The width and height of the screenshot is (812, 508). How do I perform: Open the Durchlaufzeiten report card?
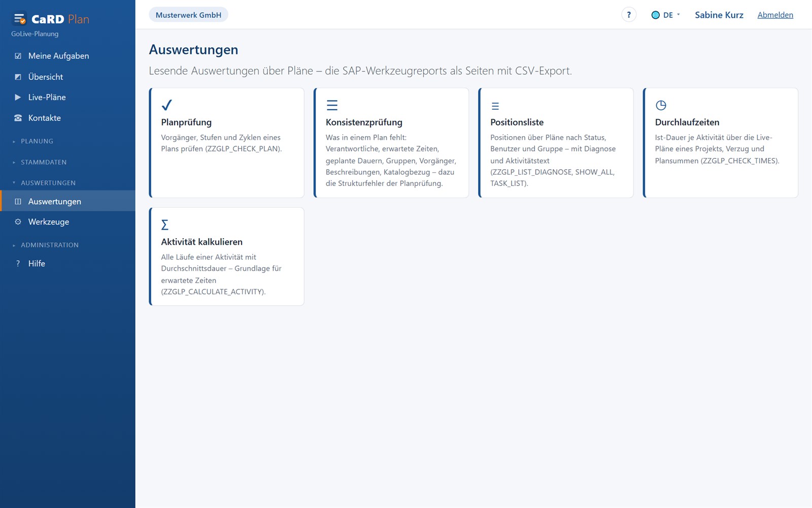coord(721,143)
